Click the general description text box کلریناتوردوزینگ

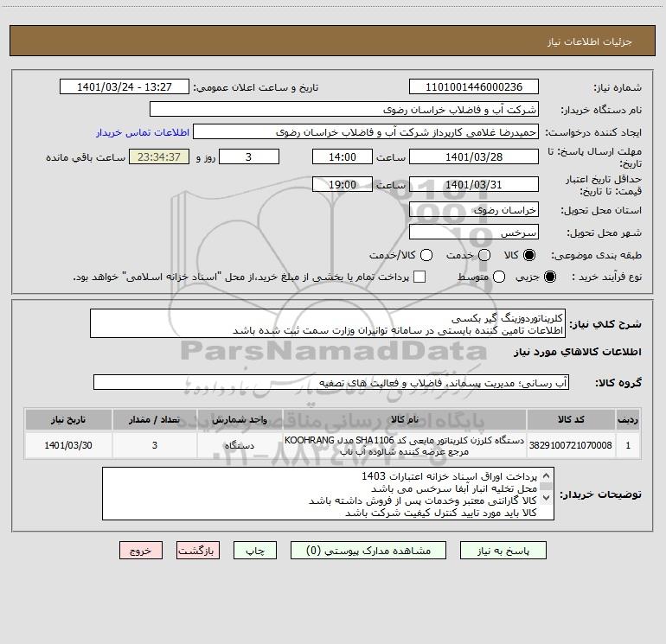[x=328, y=324]
